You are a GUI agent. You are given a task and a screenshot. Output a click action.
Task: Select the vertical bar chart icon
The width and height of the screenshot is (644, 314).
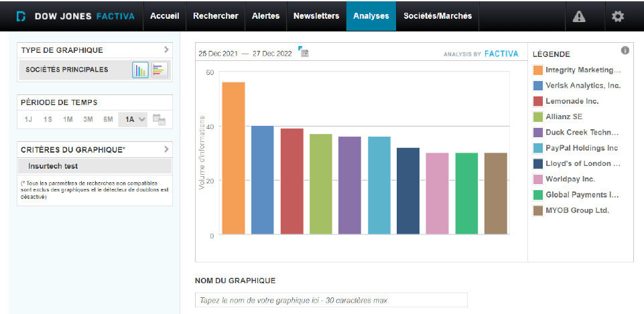(140, 70)
